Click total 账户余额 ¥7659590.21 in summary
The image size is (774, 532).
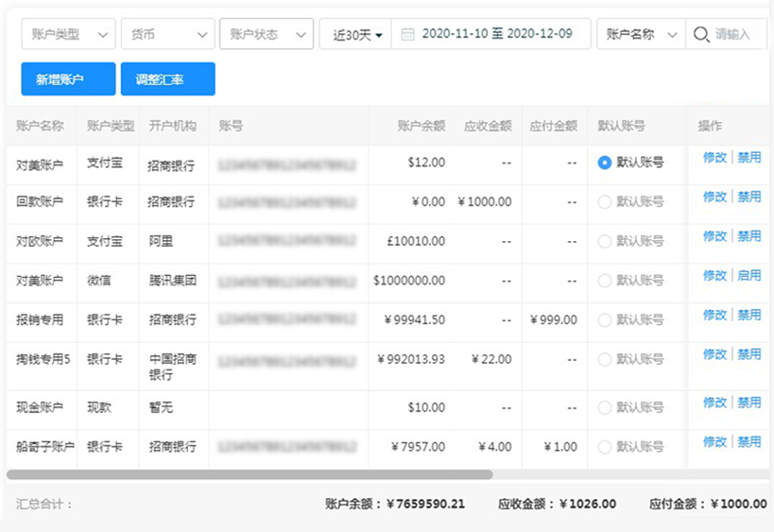[395, 504]
